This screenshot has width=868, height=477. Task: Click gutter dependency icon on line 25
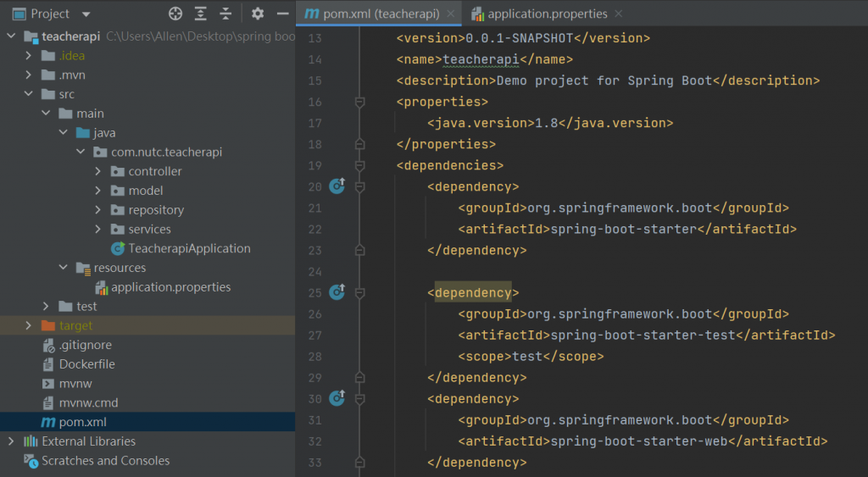coord(337,291)
